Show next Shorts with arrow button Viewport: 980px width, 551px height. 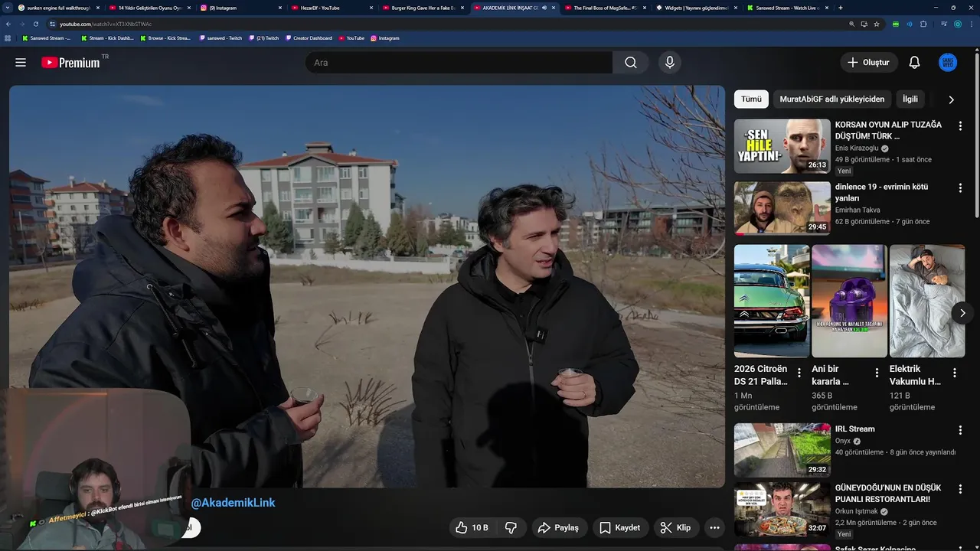(x=962, y=313)
